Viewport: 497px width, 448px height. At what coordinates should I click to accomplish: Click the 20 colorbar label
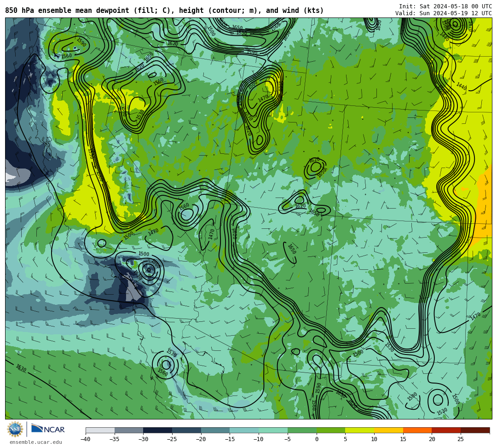[432, 439]
